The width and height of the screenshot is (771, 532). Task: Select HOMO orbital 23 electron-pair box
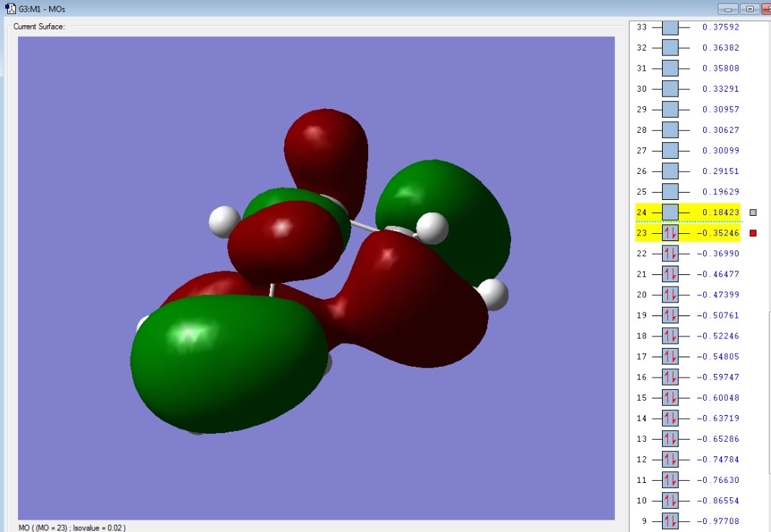coord(670,233)
